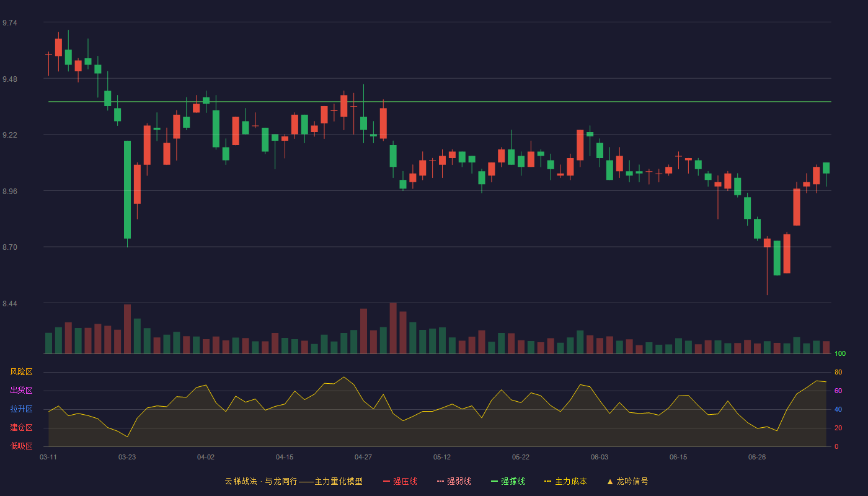The height and width of the screenshot is (496, 868).
Task: Click the 9.74 price axis label
Action: tap(10, 23)
